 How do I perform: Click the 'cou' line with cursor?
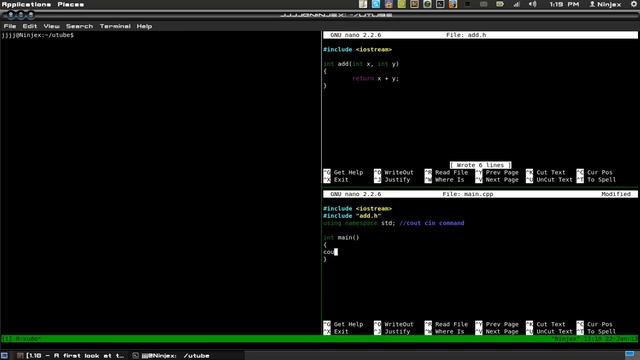click(x=330, y=252)
